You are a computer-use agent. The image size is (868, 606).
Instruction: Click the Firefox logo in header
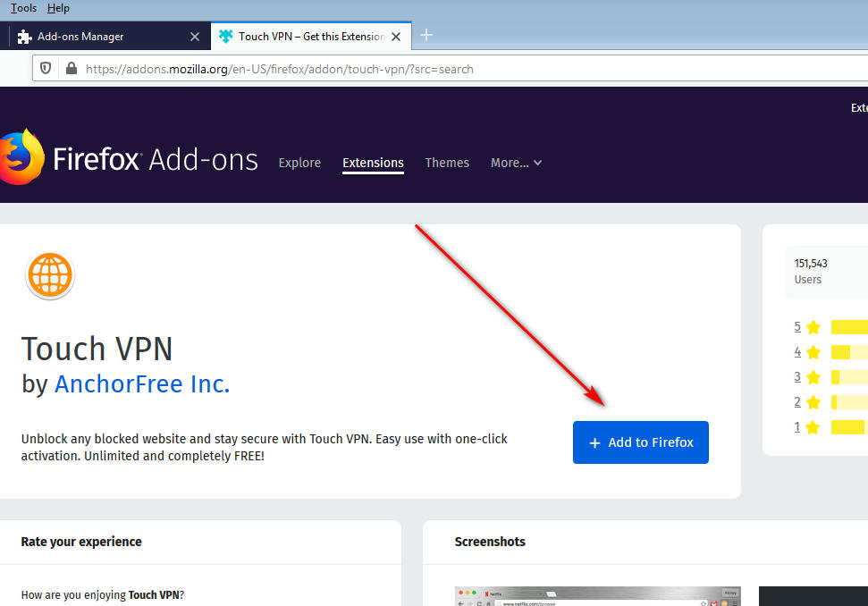click(21, 157)
